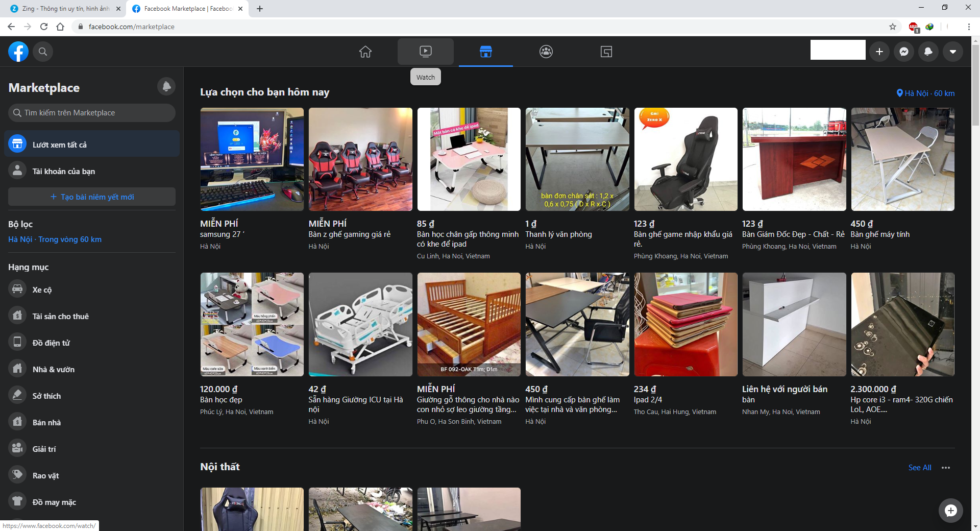Open Hp core i3 laptop listing

click(902, 324)
